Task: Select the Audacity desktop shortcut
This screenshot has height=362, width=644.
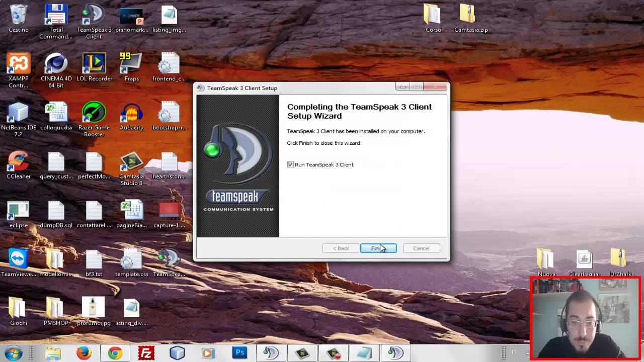Action: [x=131, y=116]
